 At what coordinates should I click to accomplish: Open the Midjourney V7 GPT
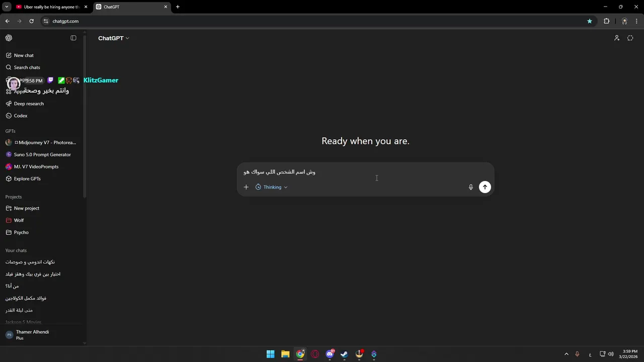coord(42,142)
